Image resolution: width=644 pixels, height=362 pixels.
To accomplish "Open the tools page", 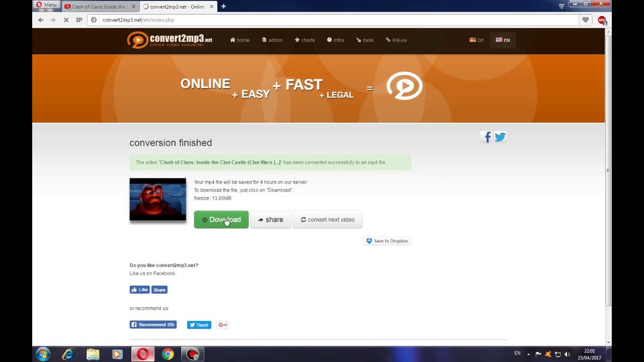I will (x=365, y=40).
